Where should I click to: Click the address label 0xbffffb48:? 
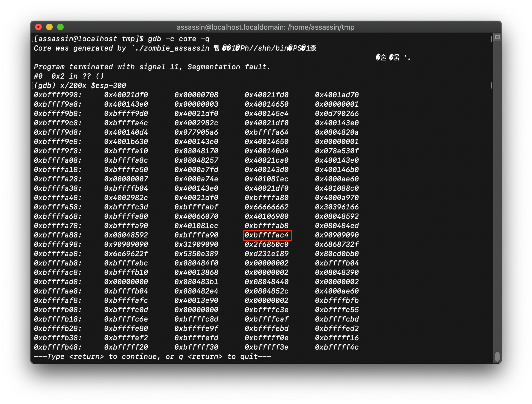click(x=58, y=347)
